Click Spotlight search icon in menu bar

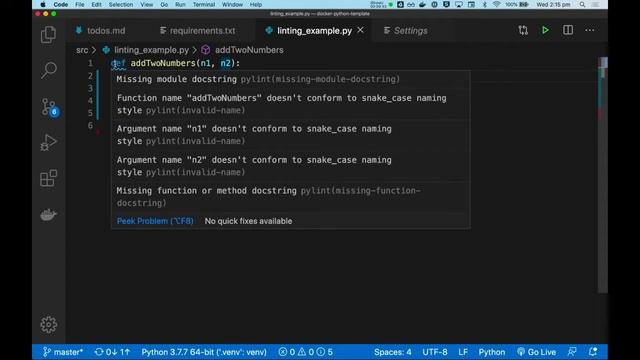(582, 4)
